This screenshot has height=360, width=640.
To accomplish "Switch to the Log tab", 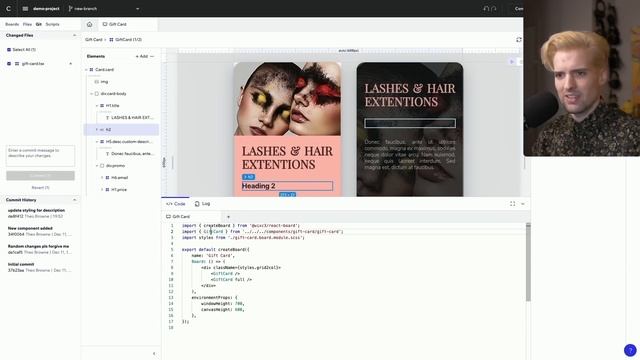I will (202, 204).
